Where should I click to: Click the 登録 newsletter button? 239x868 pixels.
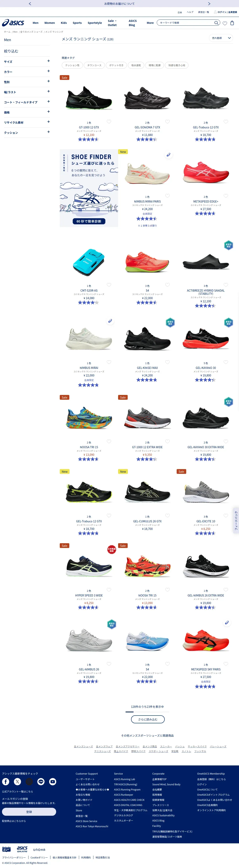tap(29, 812)
